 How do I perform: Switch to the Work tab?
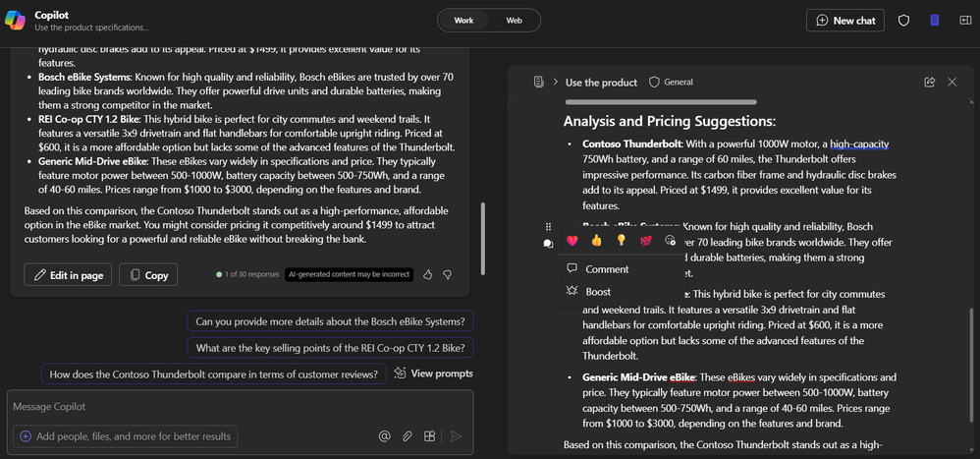tap(463, 21)
